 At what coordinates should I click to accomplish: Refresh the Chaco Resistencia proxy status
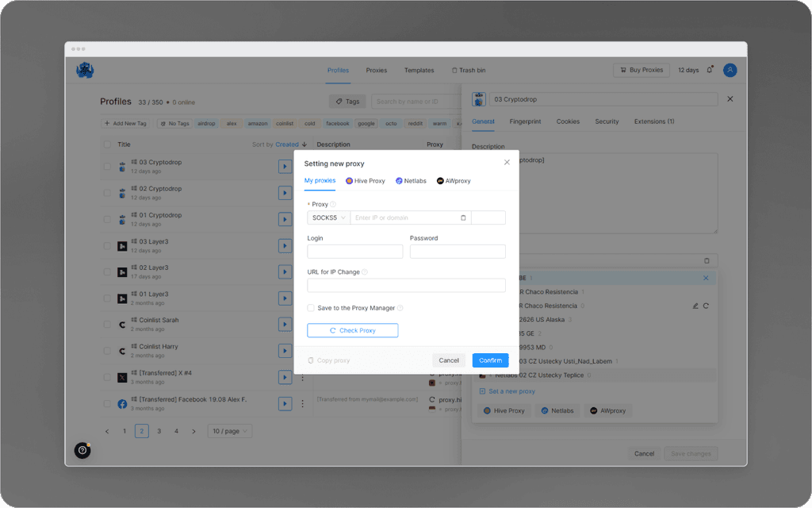(x=707, y=305)
